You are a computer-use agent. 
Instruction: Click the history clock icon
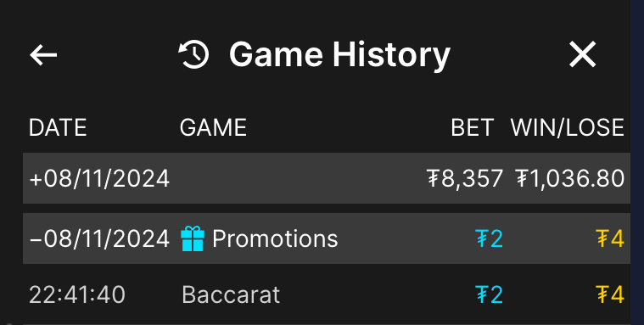click(x=193, y=54)
